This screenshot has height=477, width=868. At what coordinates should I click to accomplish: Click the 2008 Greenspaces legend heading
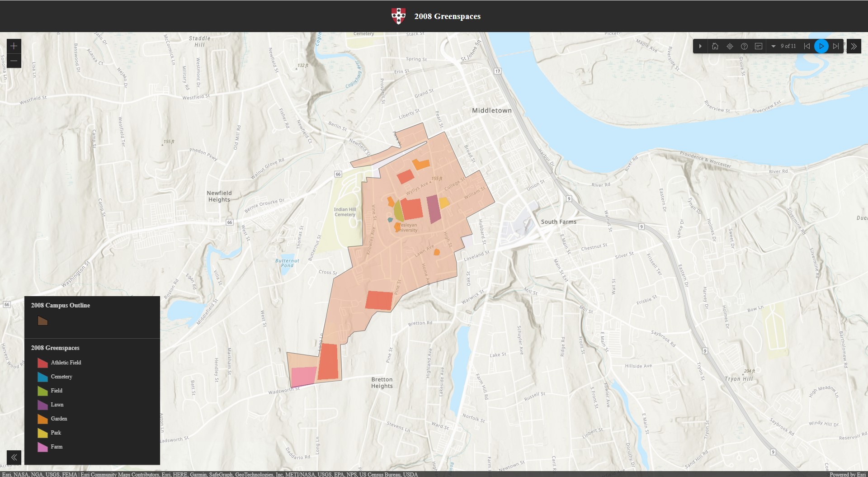[55, 348]
